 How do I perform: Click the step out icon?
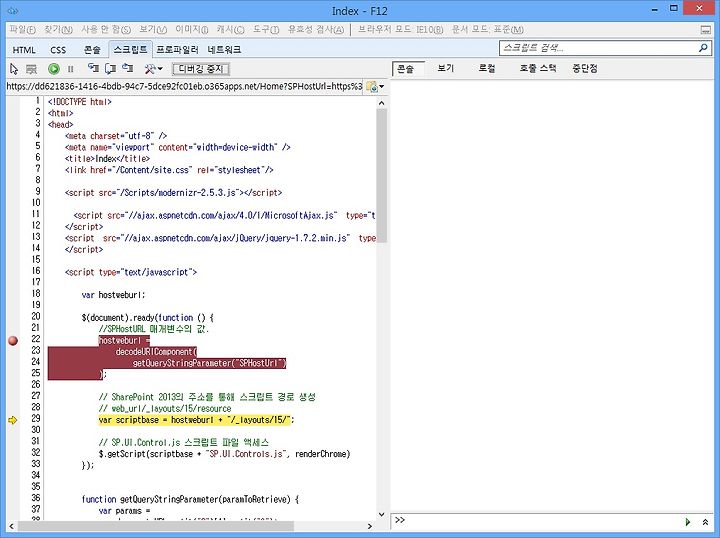(x=127, y=68)
